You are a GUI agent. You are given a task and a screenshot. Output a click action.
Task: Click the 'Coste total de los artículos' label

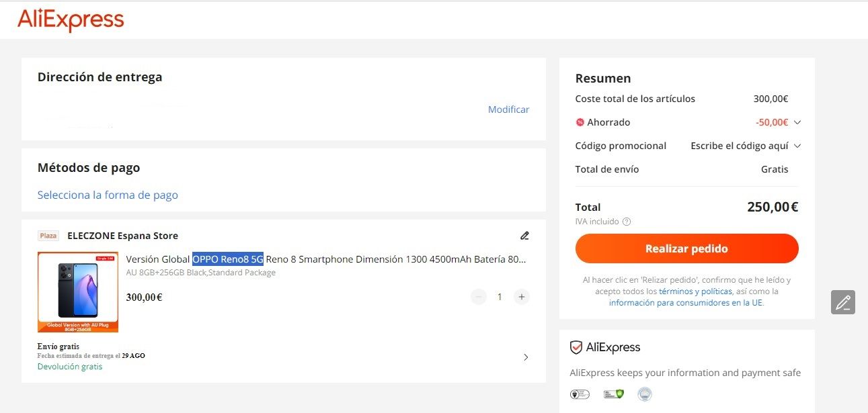point(635,99)
